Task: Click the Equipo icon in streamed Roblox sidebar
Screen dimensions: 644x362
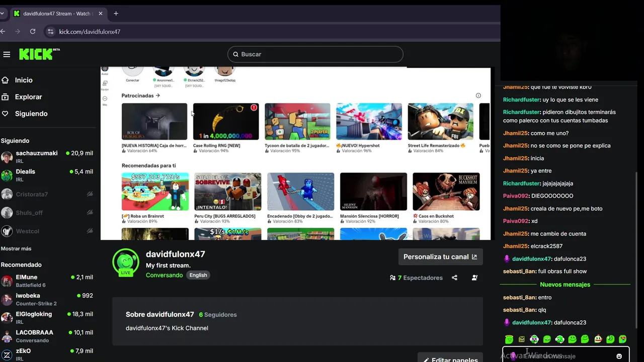Action: 105,85
